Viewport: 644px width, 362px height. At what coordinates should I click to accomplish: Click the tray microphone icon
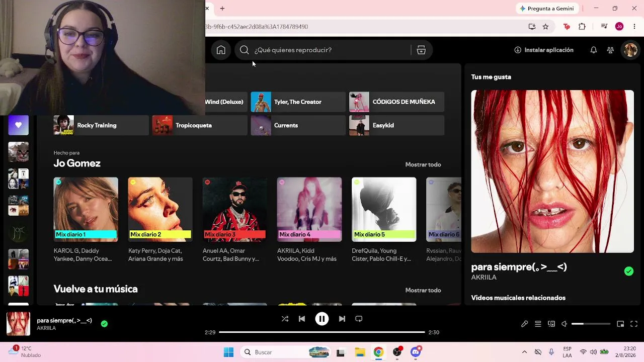click(551, 352)
